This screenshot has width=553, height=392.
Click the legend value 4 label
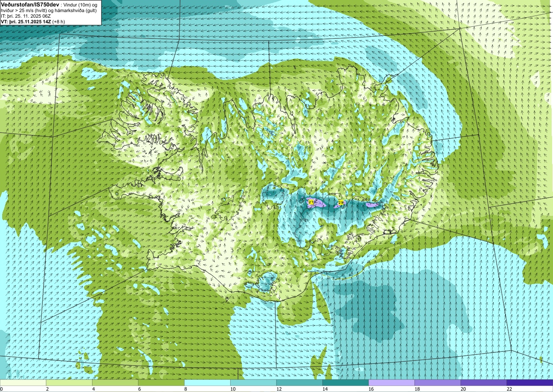pyautogui.click(x=93, y=389)
